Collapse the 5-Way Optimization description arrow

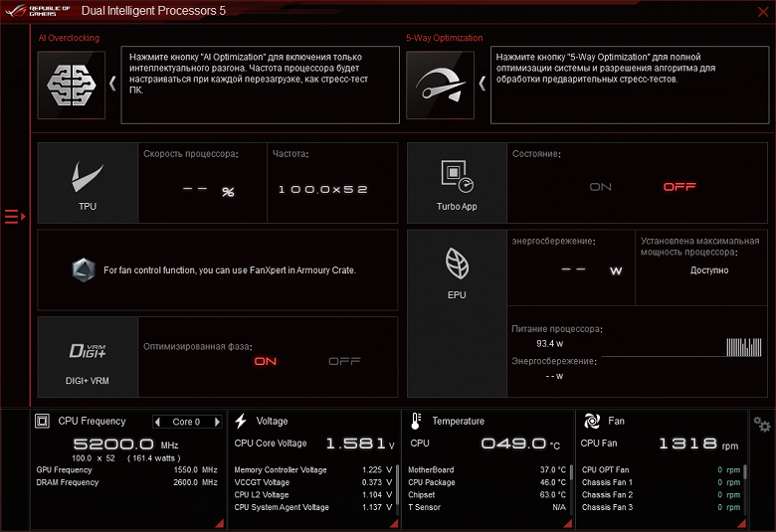pos(483,84)
